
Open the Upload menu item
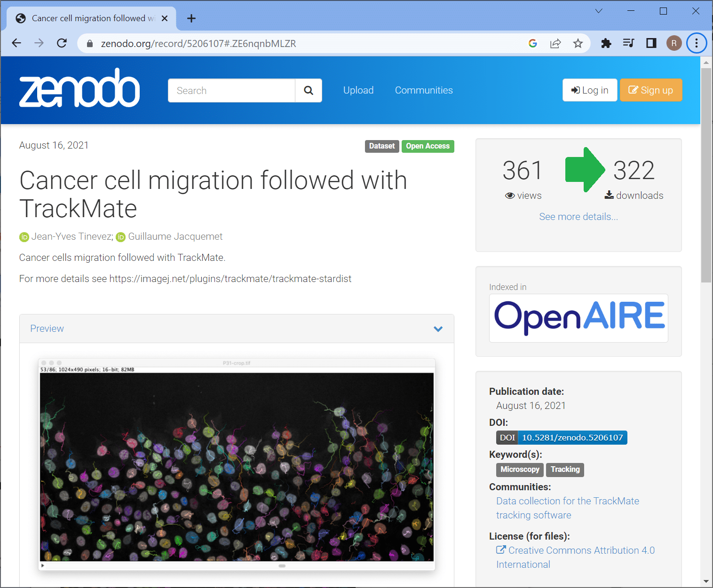[358, 90]
